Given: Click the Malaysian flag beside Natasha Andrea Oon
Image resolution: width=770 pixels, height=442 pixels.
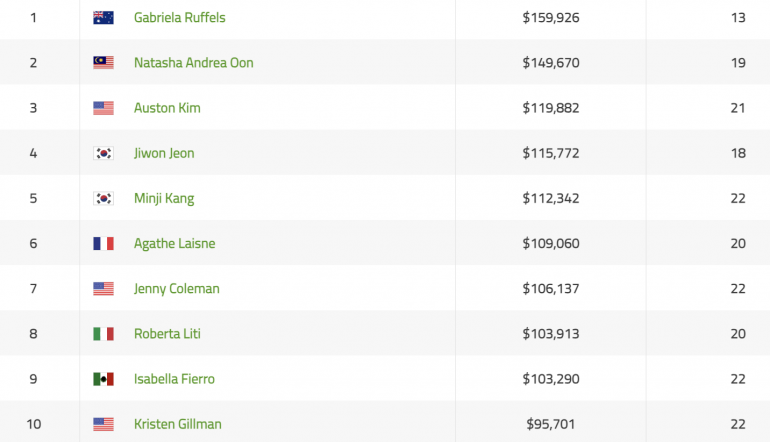Looking at the screenshot, I should coord(103,63).
